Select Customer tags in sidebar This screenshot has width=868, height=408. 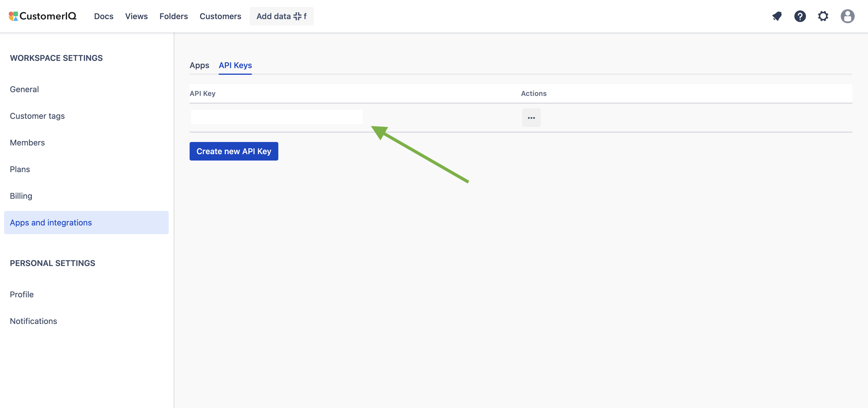pos(37,116)
